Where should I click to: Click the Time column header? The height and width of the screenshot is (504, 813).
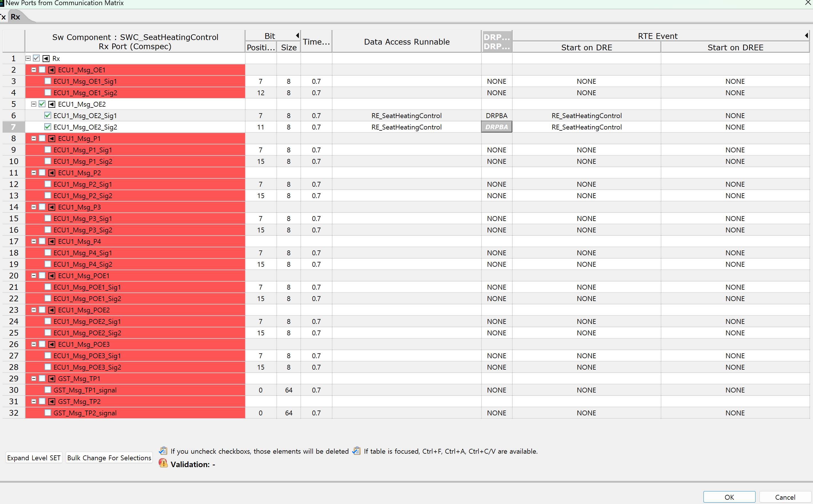316,42
